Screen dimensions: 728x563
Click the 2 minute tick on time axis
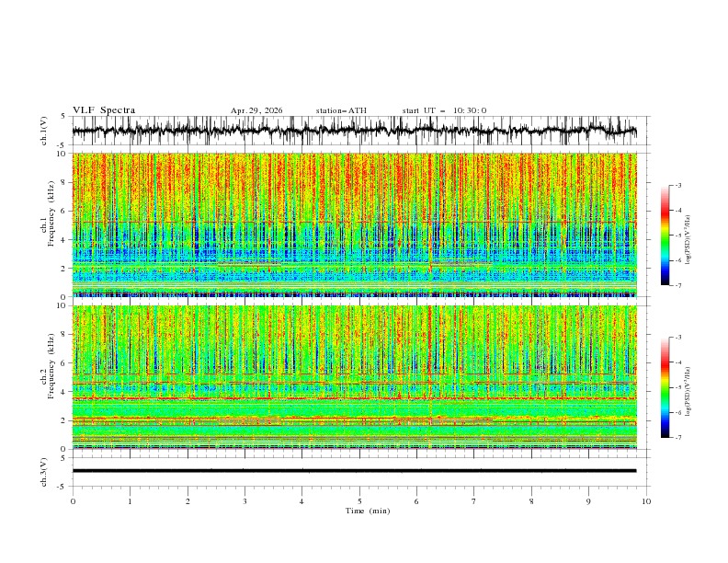pos(188,501)
